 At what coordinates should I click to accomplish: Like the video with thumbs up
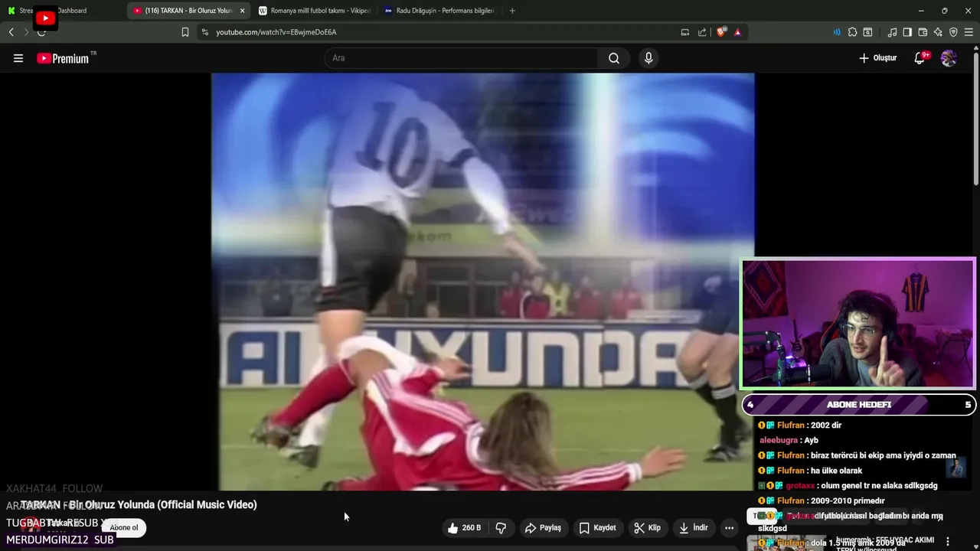(464, 528)
